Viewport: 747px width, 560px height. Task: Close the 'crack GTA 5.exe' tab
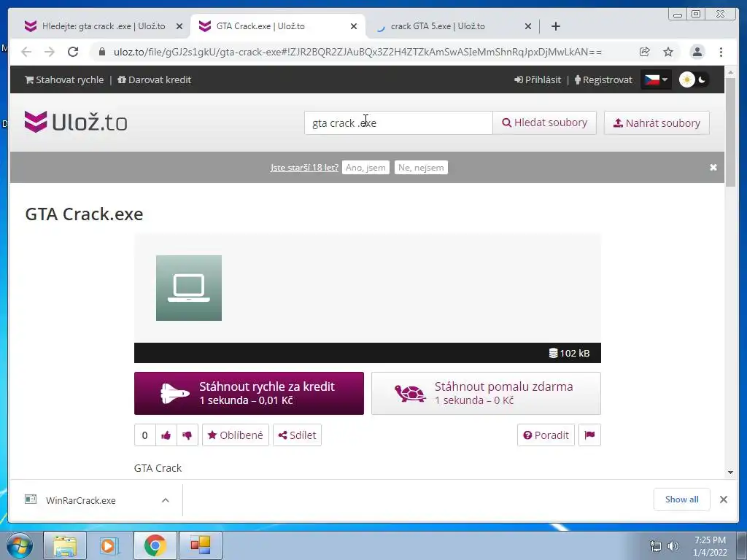pos(528,27)
